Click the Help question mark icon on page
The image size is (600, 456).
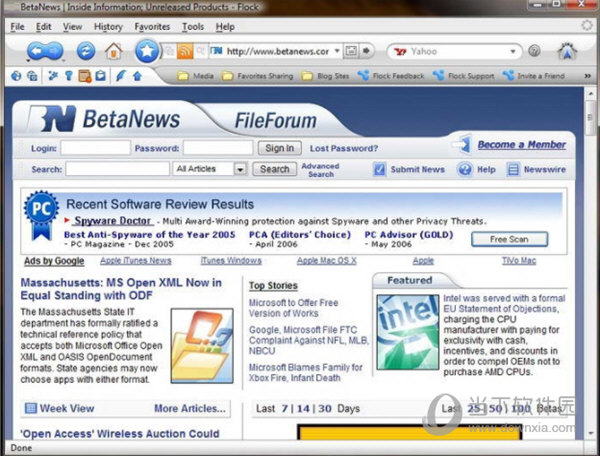(465, 169)
